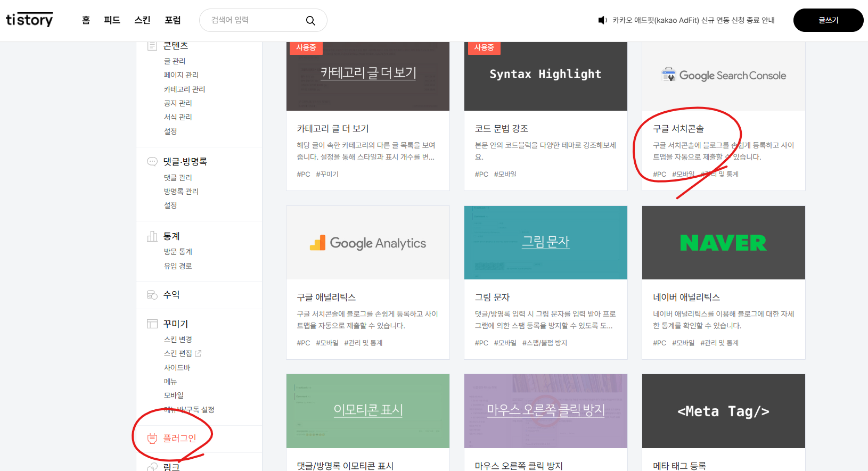868x471 pixels.
Task: Click the 그림 문자 card title
Action: point(493,298)
